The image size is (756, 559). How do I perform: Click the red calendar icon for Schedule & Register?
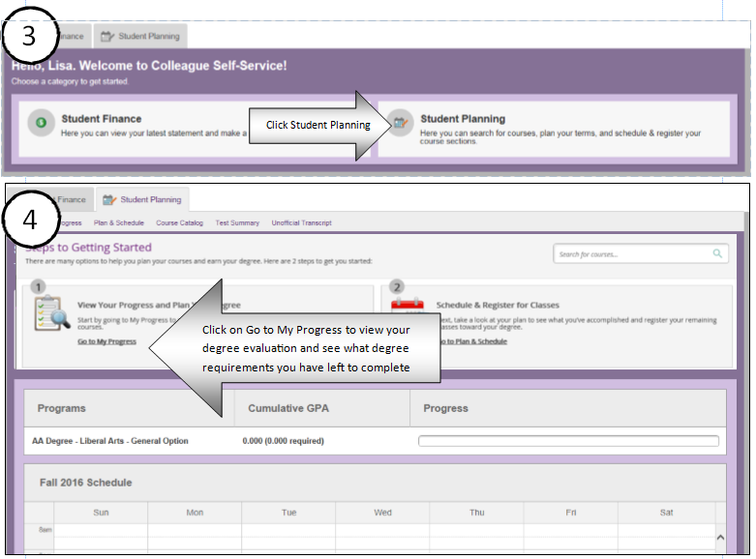click(408, 307)
